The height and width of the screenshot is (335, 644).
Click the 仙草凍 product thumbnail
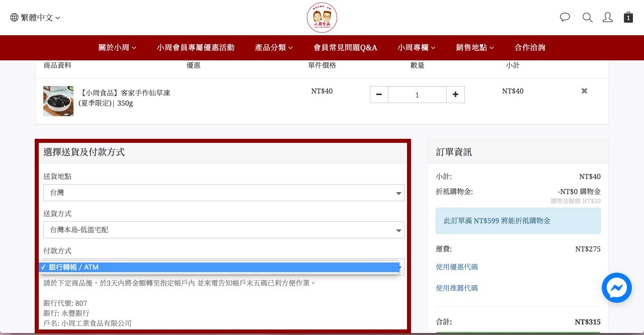(x=58, y=101)
